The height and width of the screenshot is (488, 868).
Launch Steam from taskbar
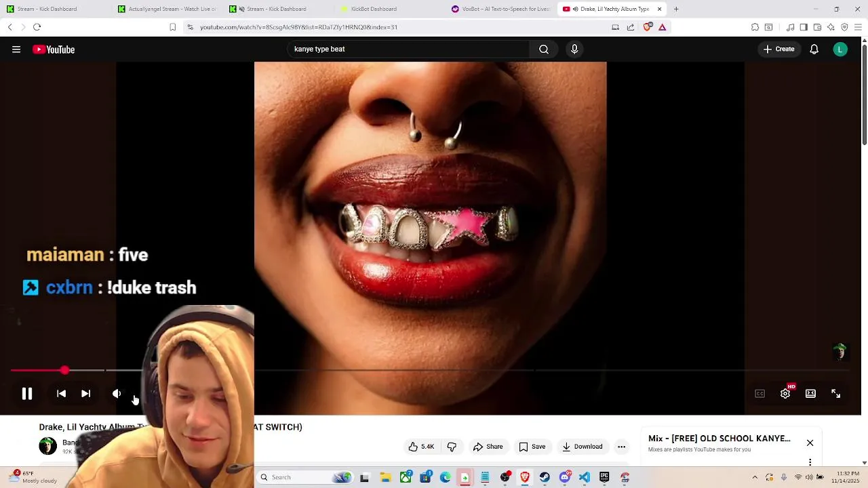coord(545,477)
